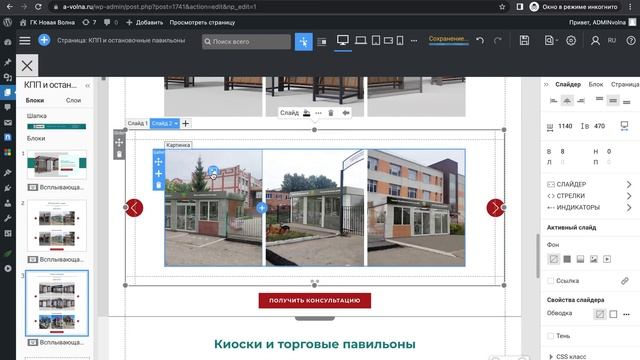Viewport: 640px width, 360px height.
Task: Align slider content to left
Action: [x=553, y=100]
